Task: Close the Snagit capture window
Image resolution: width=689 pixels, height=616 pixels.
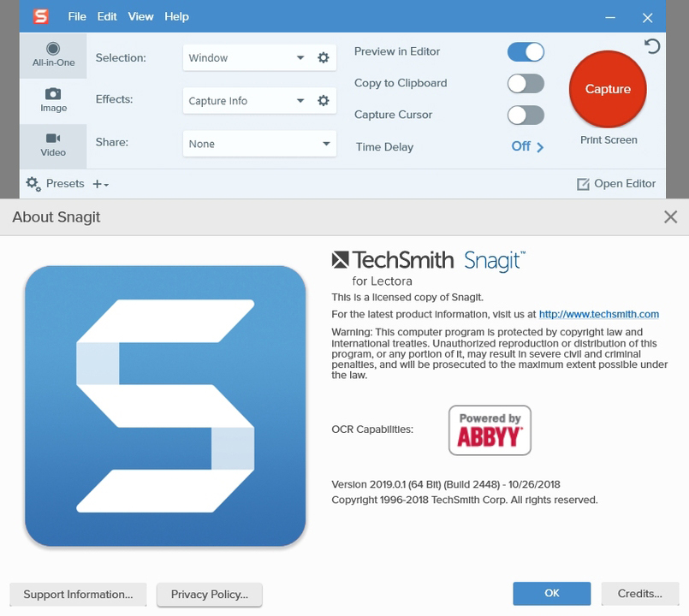Action: tap(647, 18)
